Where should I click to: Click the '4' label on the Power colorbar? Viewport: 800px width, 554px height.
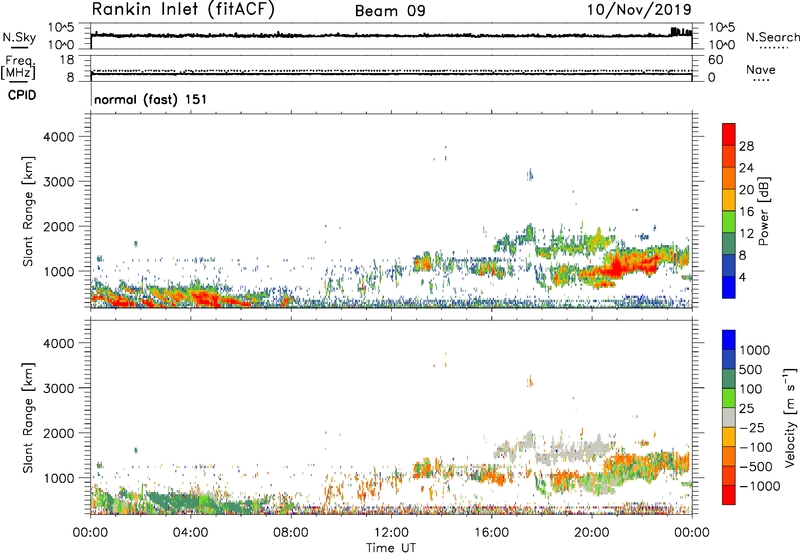[x=743, y=277]
